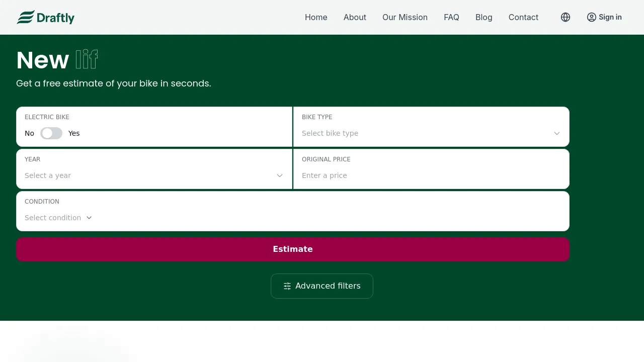644x362 pixels.
Task: Open the Contact page
Action: (x=523, y=17)
